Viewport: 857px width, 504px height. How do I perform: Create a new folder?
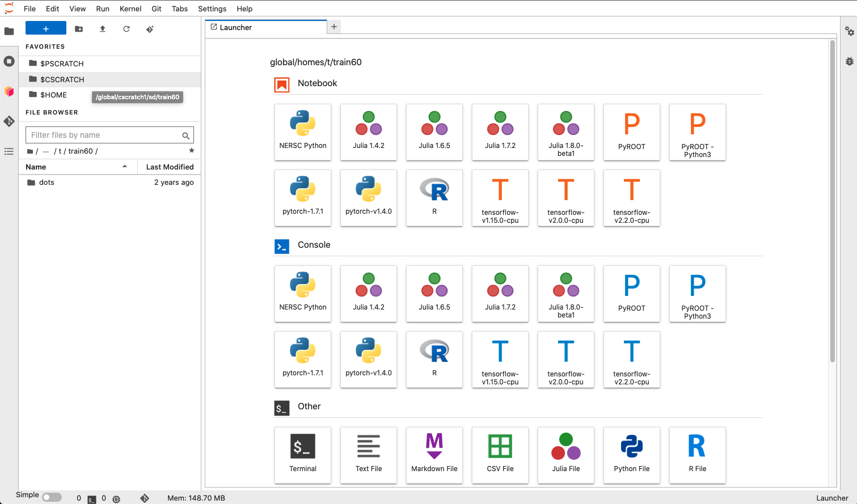pos(79,29)
